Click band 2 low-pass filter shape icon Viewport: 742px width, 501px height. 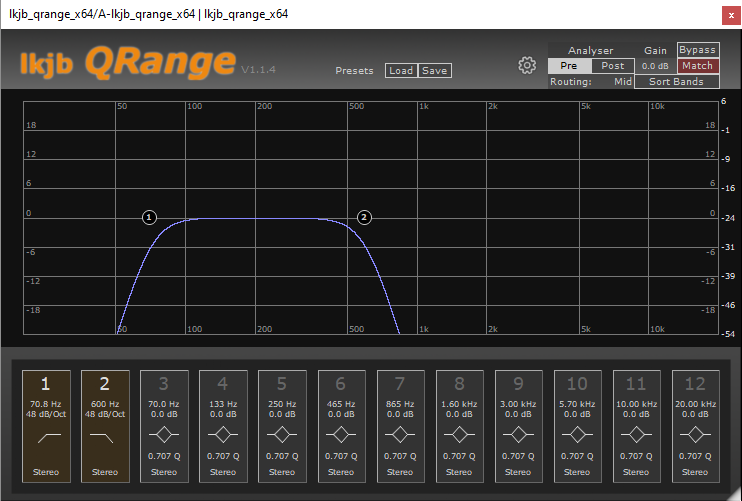(101, 438)
